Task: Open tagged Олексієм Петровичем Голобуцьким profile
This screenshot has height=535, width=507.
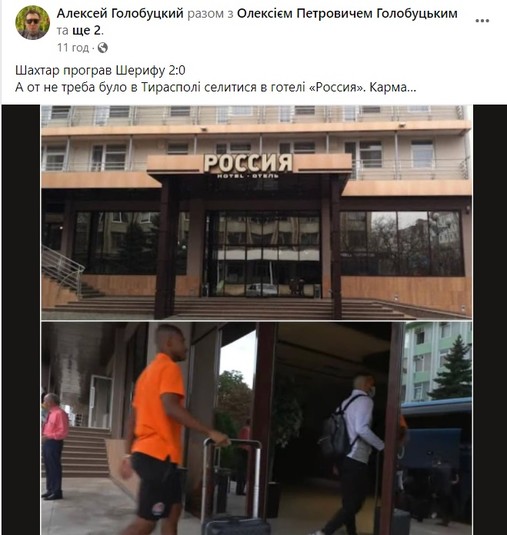Action: [x=347, y=13]
